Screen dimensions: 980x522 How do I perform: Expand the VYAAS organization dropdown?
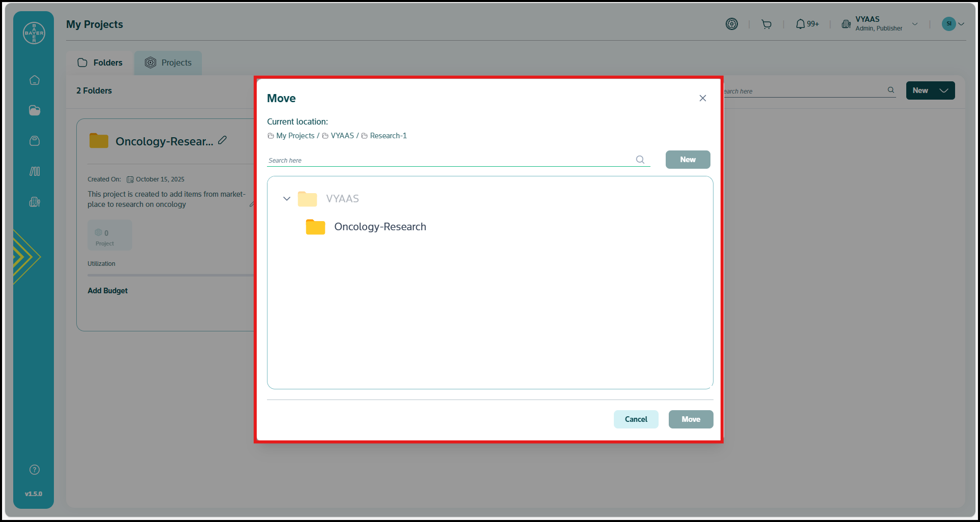click(914, 24)
